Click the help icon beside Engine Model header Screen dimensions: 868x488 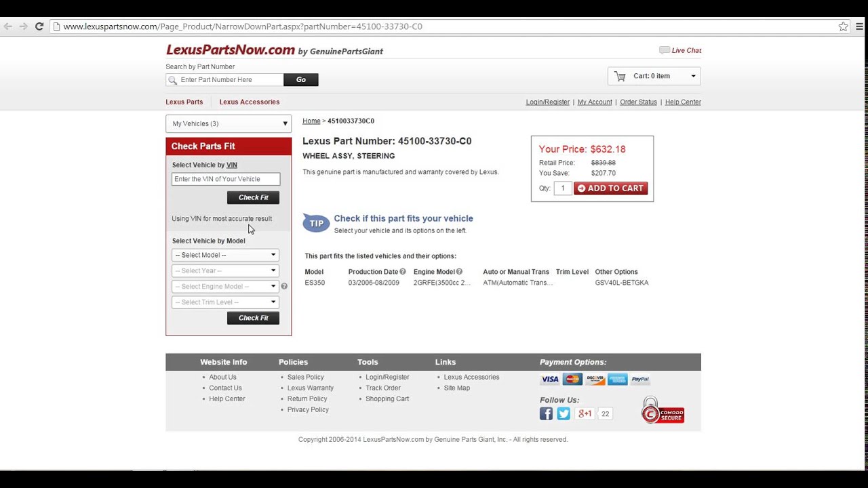pyautogui.click(x=459, y=272)
